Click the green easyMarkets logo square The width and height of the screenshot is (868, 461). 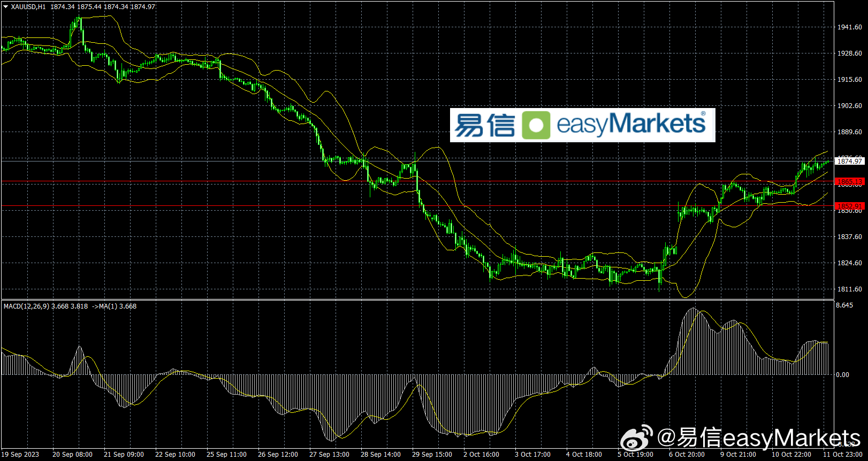coord(536,125)
